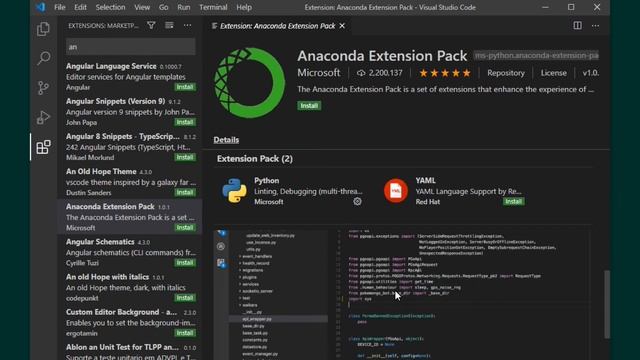The width and height of the screenshot is (640, 360).
Task: Click the Anaconda logo image
Action: 249,83
